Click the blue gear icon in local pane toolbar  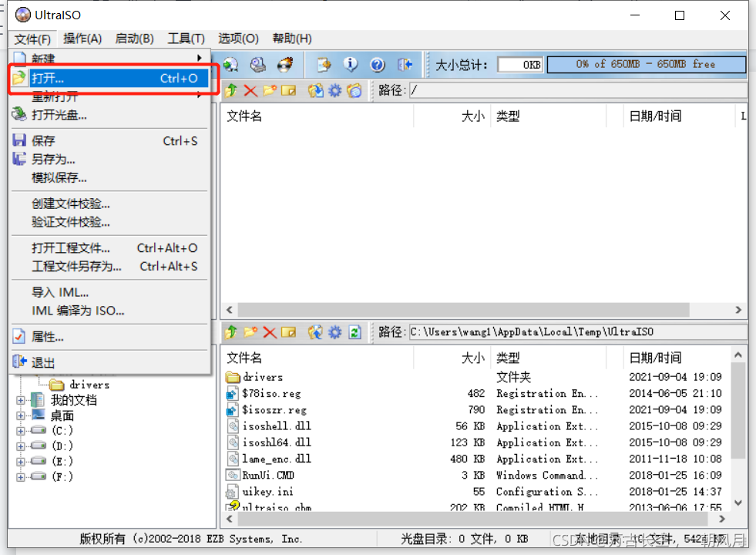click(334, 331)
